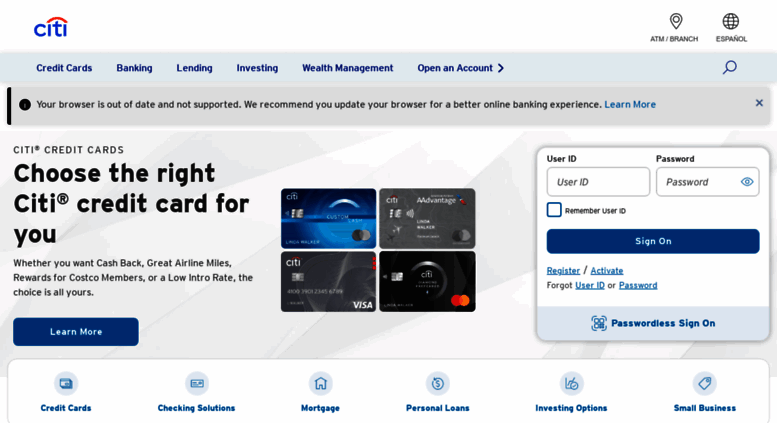This screenshot has width=777, height=423.
Task: Click the Forgot Password link
Action: pos(638,285)
